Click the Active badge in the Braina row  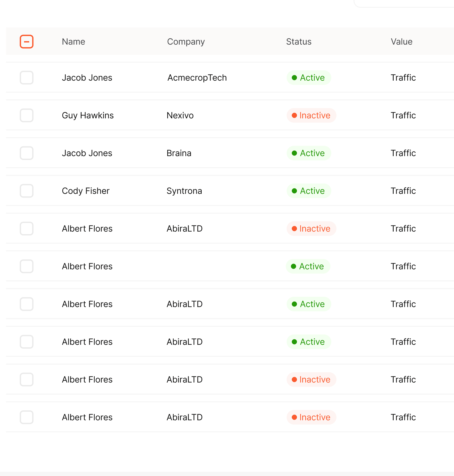tap(309, 153)
